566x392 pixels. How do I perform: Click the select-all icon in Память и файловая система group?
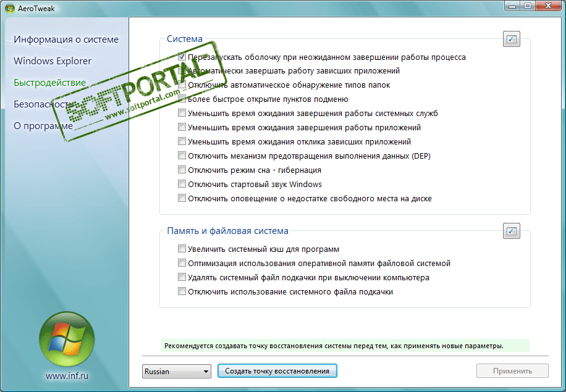[511, 231]
